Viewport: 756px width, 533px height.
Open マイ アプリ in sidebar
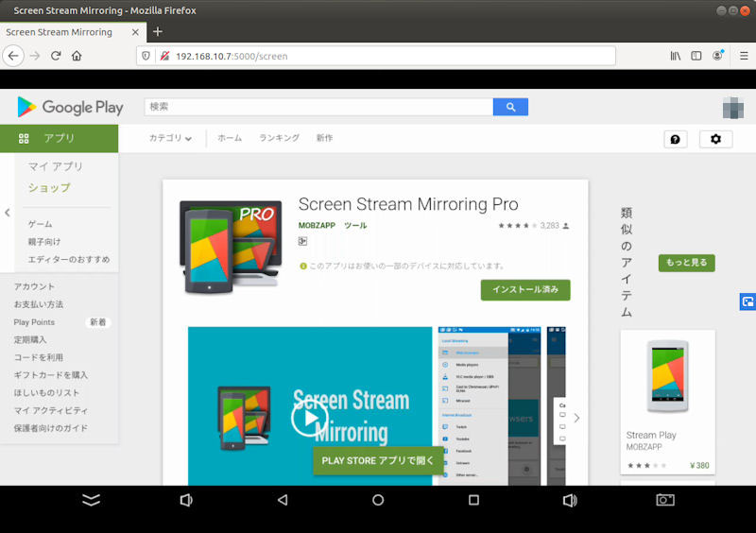coord(56,167)
